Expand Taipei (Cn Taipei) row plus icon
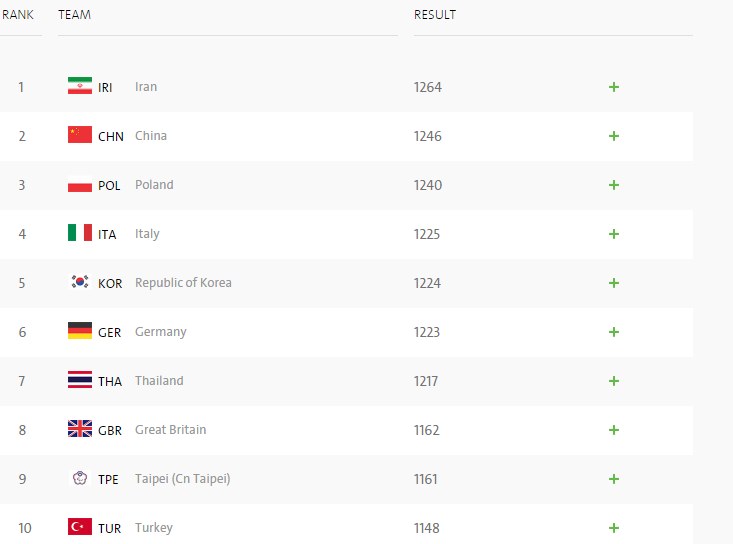733x544 pixels. click(x=614, y=479)
